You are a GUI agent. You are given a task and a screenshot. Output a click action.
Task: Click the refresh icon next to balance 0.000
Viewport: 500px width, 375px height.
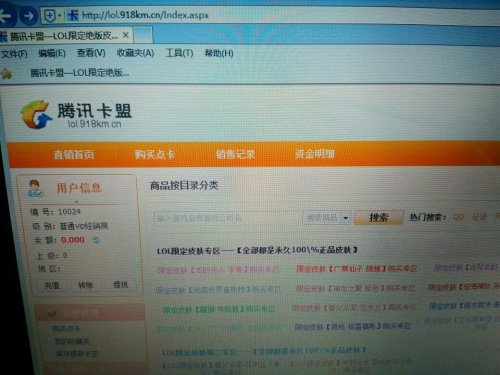pyautogui.click(x=96, y=240)
